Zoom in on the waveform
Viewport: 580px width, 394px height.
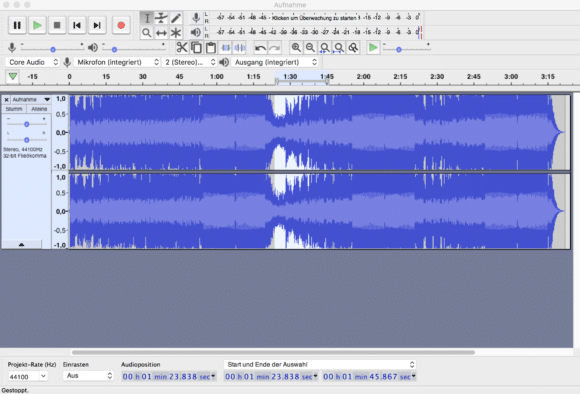[296, 47]
